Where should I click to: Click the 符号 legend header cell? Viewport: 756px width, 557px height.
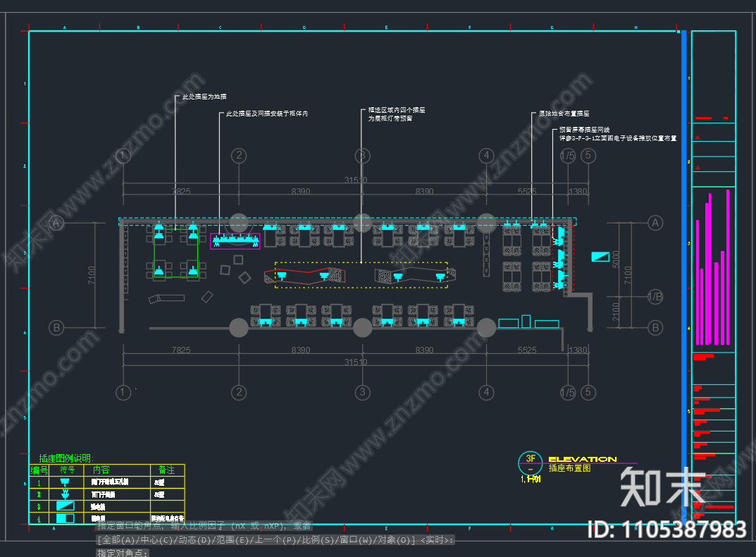point(67,470)
